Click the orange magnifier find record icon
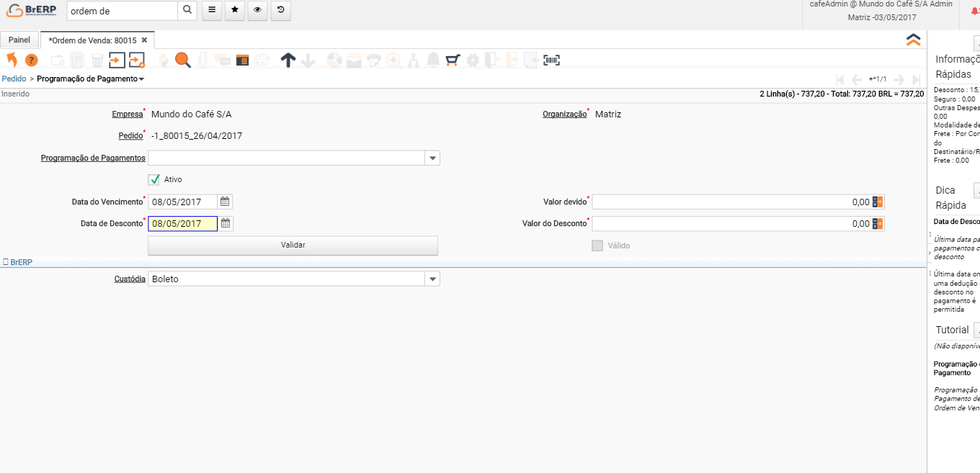This screenshot has width=980, height=473. click(183, 60)
